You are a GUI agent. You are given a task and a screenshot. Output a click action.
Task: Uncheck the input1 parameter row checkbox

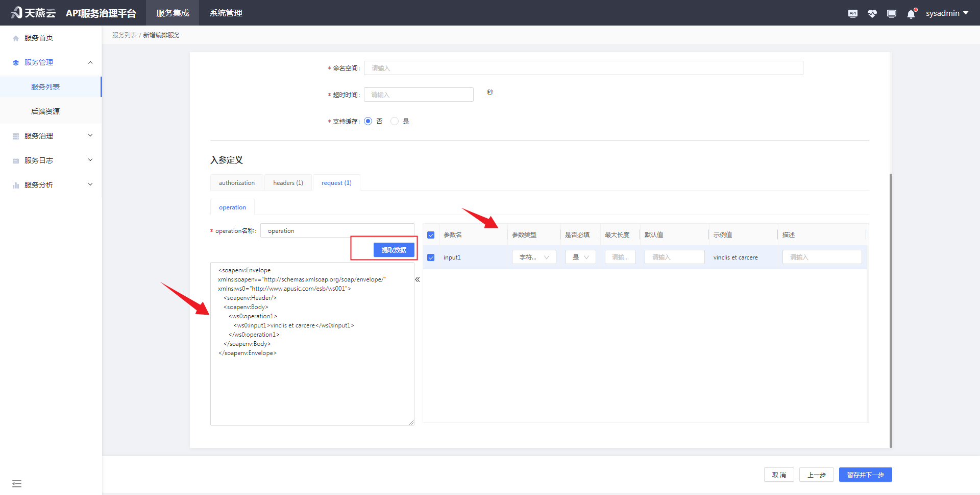pos(431,257)
